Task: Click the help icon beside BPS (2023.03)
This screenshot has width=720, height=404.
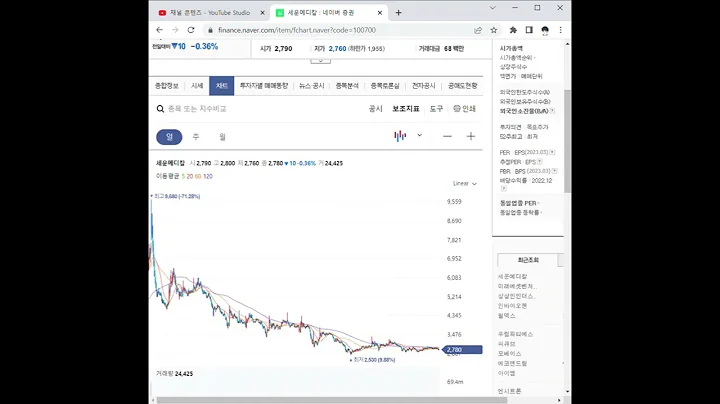Action: (555, 171)
